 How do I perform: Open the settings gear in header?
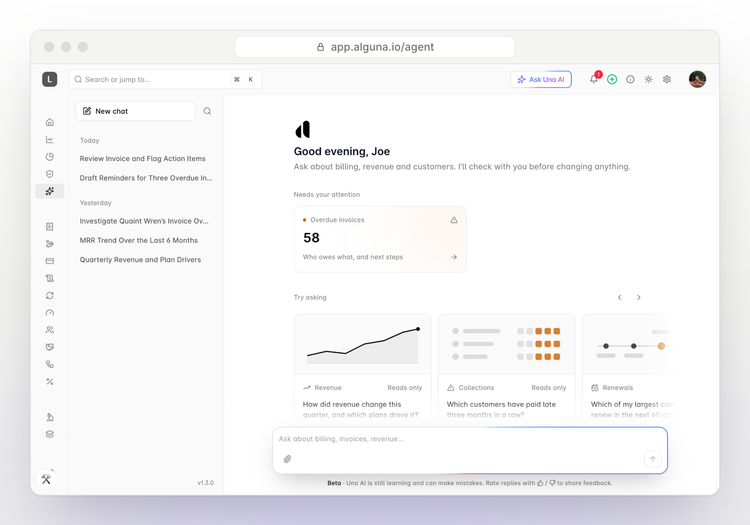(667, 79)
